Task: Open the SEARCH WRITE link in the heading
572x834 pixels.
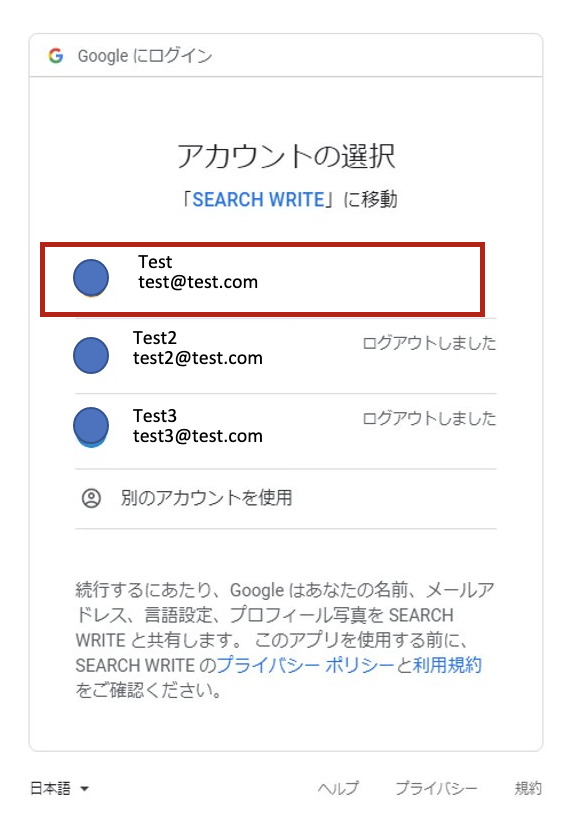Action: [x=259, y=199]
